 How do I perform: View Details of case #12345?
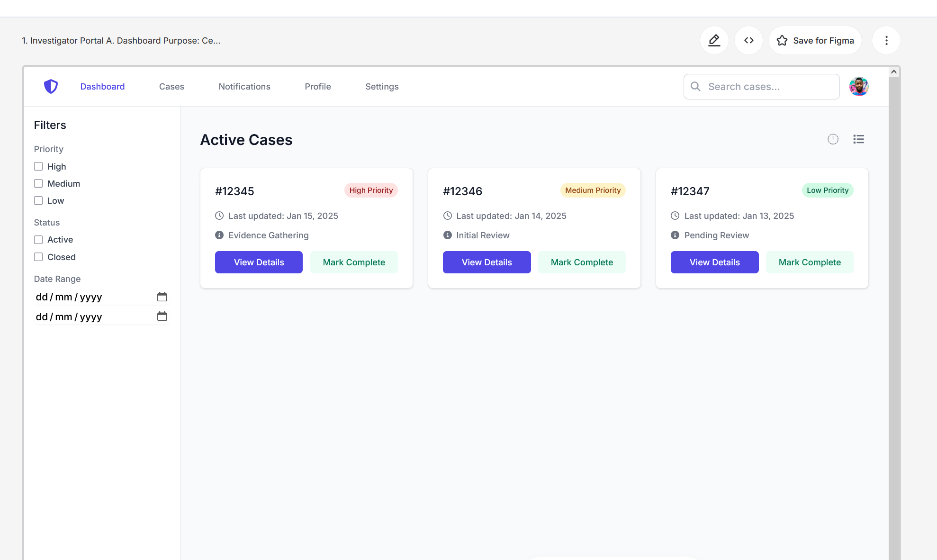pos(259,262)
